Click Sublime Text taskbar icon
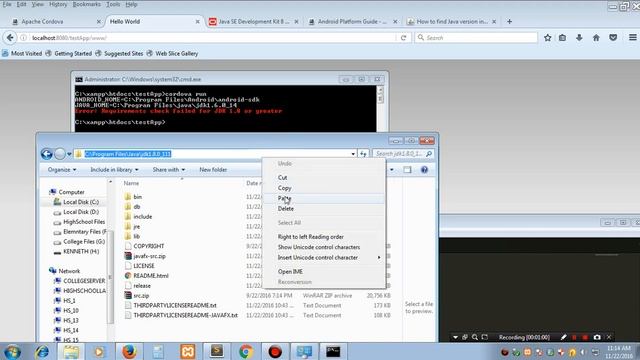This screenshot has width=640, height=360. click(x=216, y=351)
